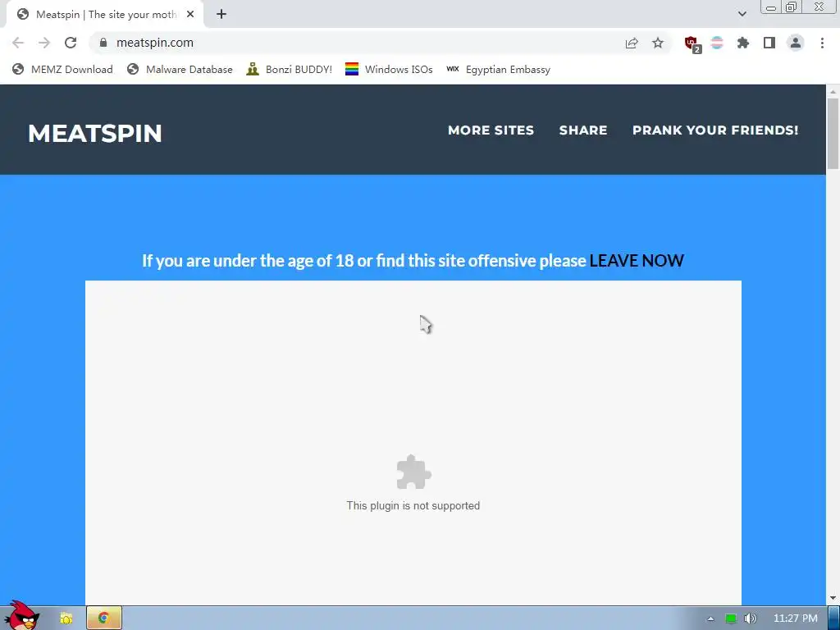The image size is (840, 630).
Task: Click the vertical scrollbar thumb
Action: click(x=833, y=134)
